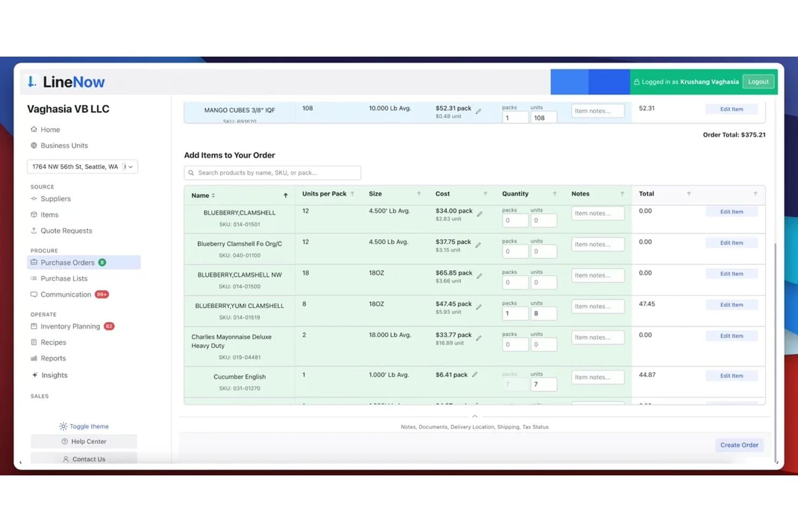Click Edit Item for BLUEBERRY,YUMI CLAMSHELL
This screenshot has width=798, height=532.
point(732,305)
